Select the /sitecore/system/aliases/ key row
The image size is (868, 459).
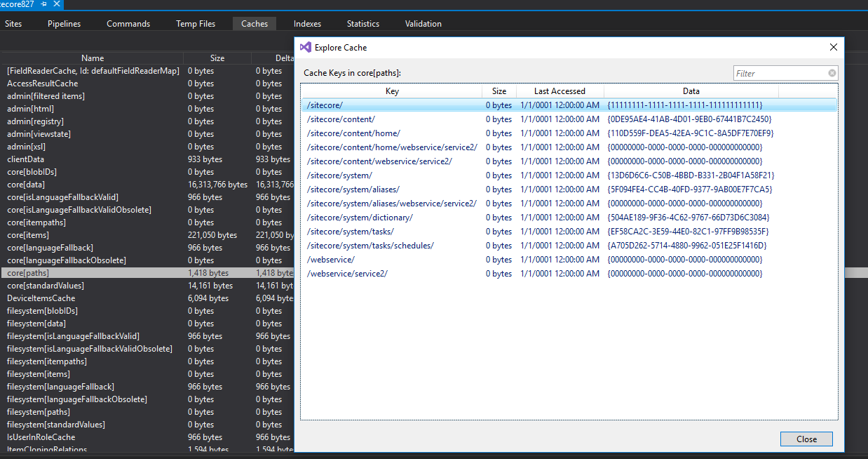click(569, 189)
